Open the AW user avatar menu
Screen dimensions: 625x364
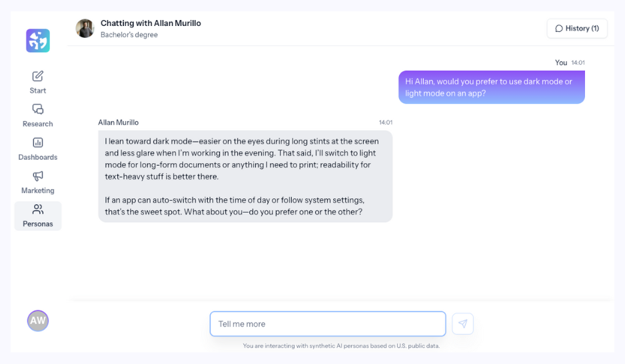pyautogui.click(x=38, y=321)
